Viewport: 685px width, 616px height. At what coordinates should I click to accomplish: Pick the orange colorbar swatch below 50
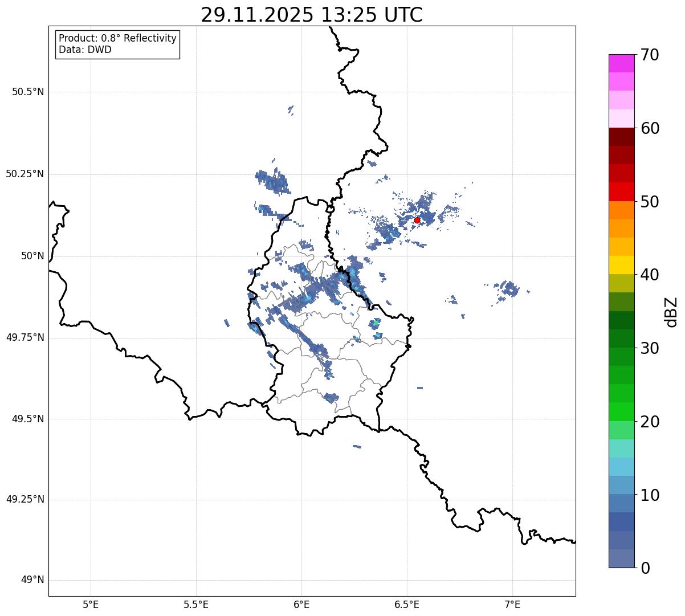[621, 210]
